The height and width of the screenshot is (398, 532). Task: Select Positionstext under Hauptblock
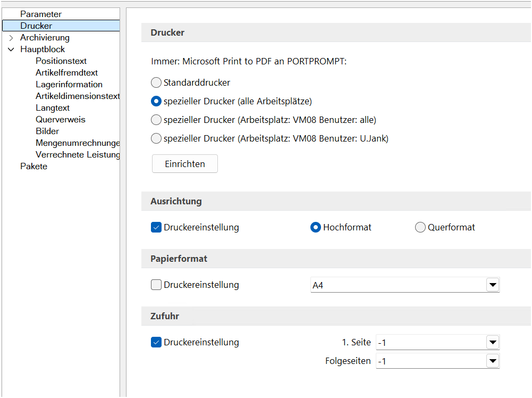pos(61,61)
